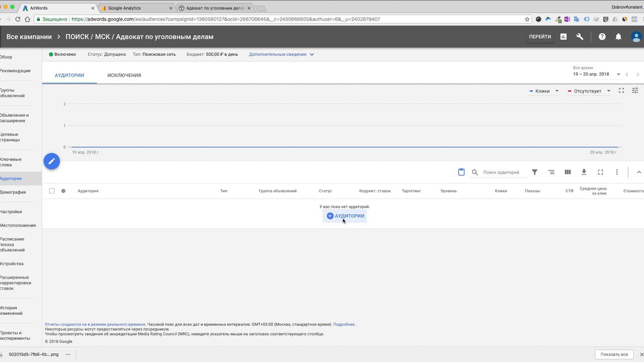The height and width of the screenshot is (362, 644).
Task: Show notifications via the bell icon
Action: tap(618, 37)
